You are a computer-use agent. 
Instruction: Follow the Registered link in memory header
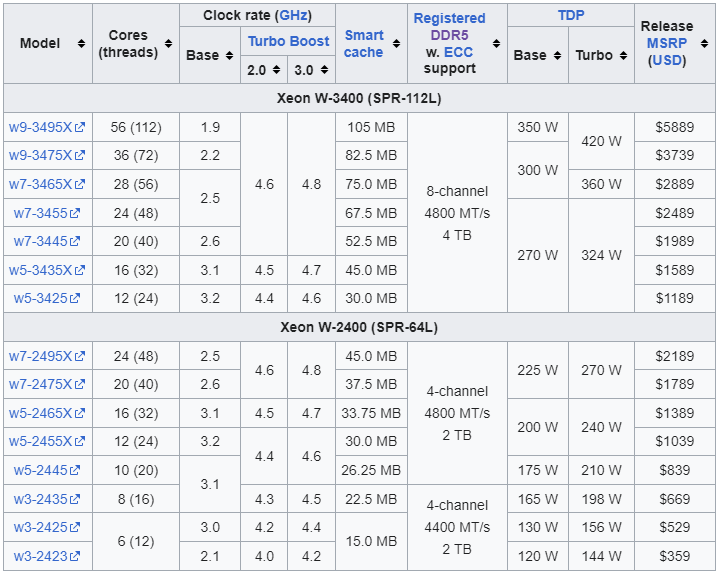449,18
